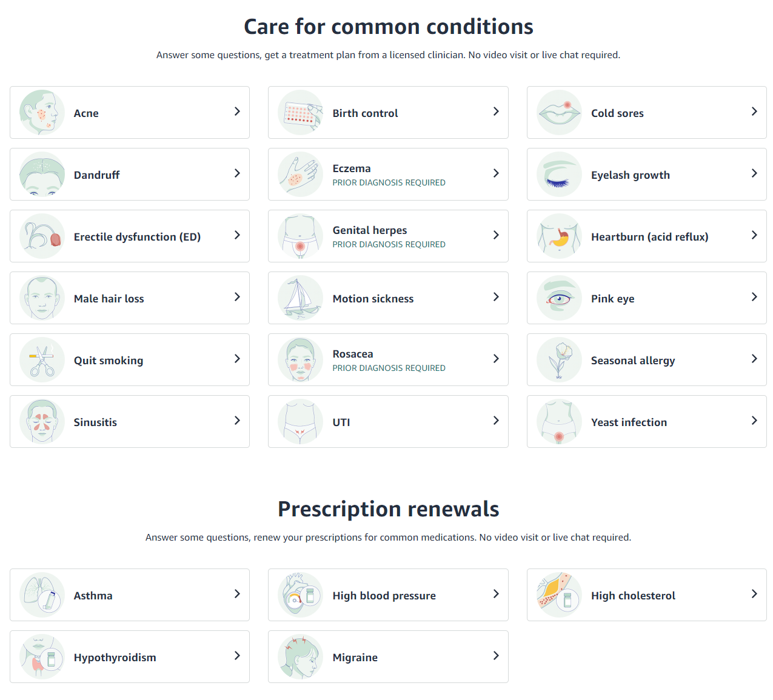Select the Hypothyroidism renewal link
The image size is (773, 700).
(x=115, y=658)
